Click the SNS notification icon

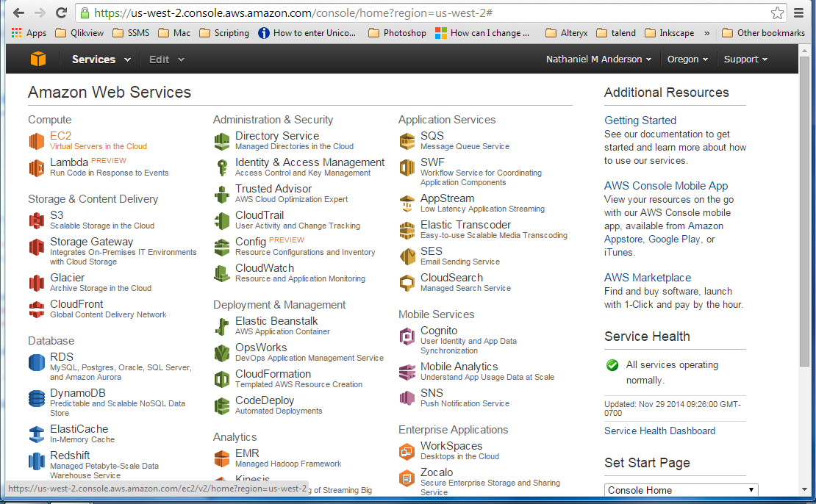click(x=407, y=398)
